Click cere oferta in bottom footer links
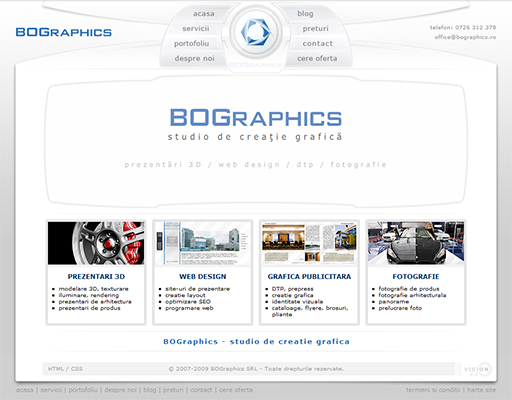The width and height of the screenshot is (512, 400). (236, 390)
